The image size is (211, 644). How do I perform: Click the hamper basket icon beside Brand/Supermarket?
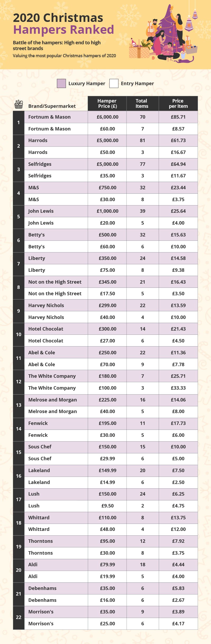18,104
